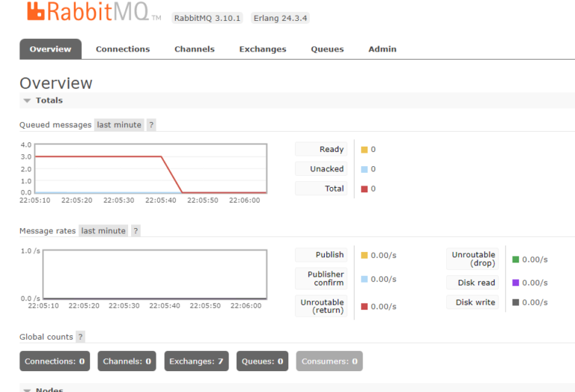Open help for Global counts
Viewport: 575px width, 392px height.
[x=81, y=337]
